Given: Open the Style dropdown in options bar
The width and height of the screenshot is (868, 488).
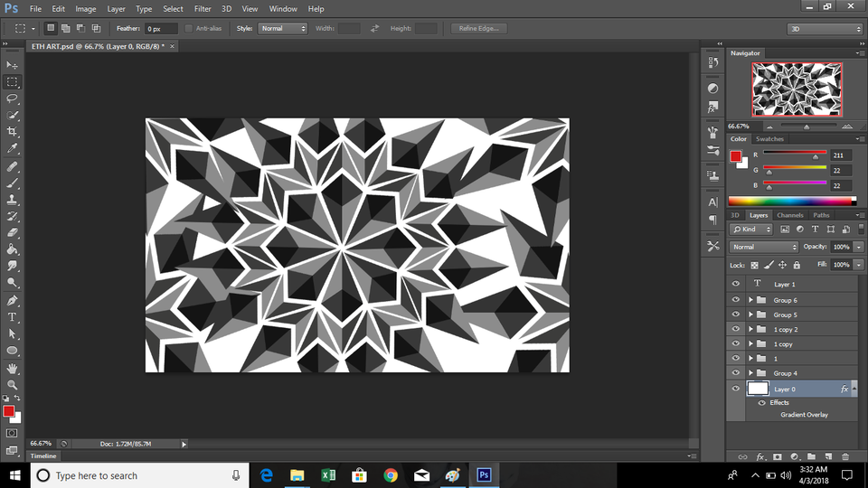Looking at the screenshot, I should (x=283, y=29).
